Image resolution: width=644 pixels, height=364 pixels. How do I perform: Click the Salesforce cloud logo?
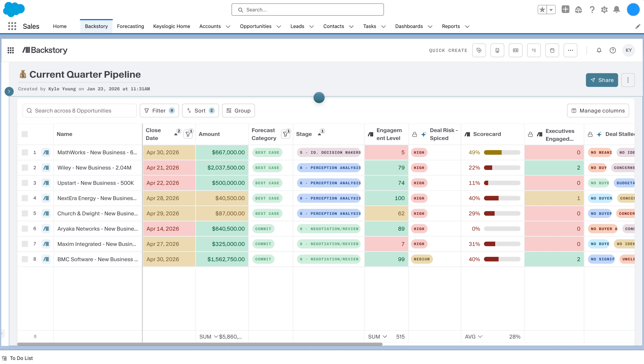14,9
